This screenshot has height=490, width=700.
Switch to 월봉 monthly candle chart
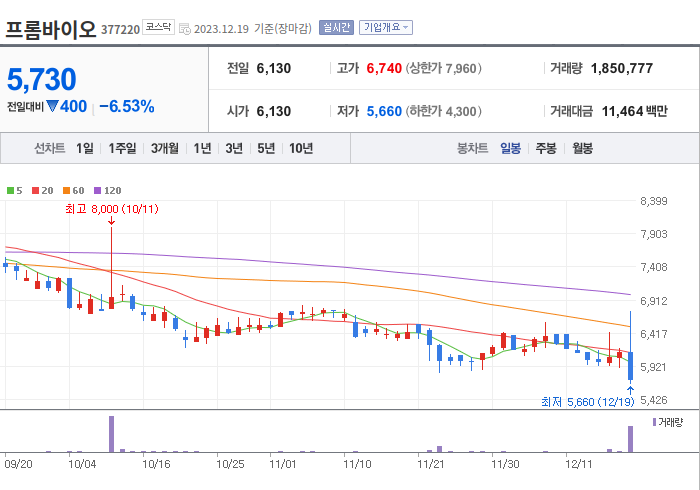pos(583,148)
